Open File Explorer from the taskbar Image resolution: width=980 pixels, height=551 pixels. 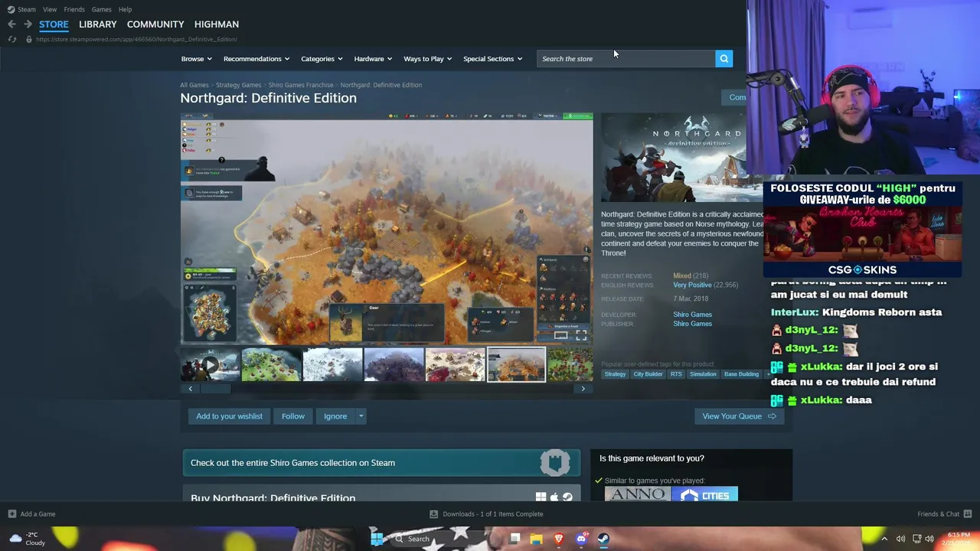click(x=537, y=539)
